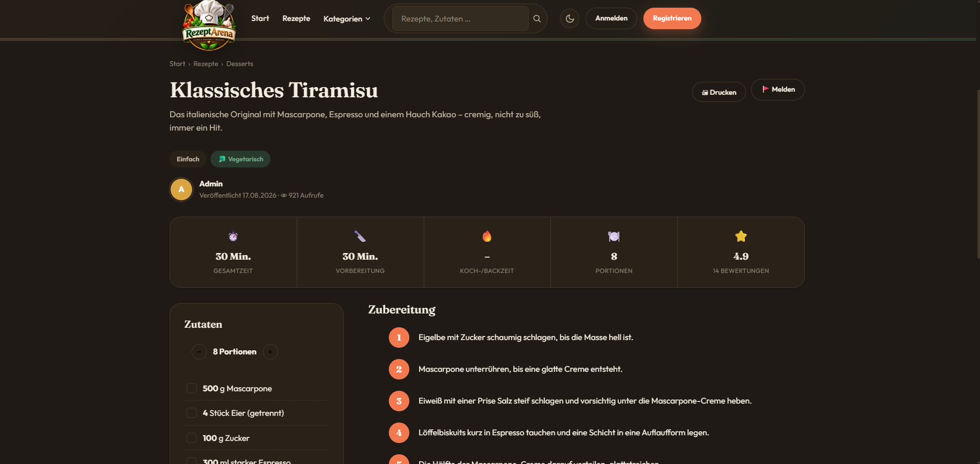Increase portions with plus button
980x464 pixels.
[x=270, y=352]
